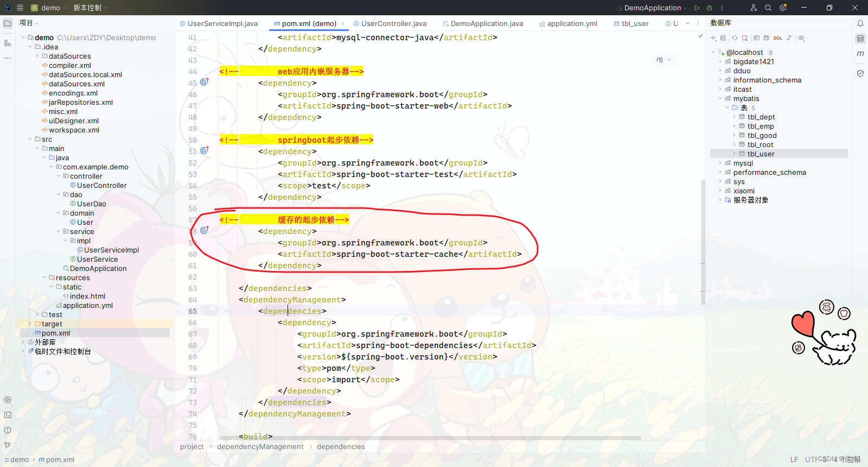868x467 pixels.
Task: Open Code With Me user icon
Action: tap(754, 8)
